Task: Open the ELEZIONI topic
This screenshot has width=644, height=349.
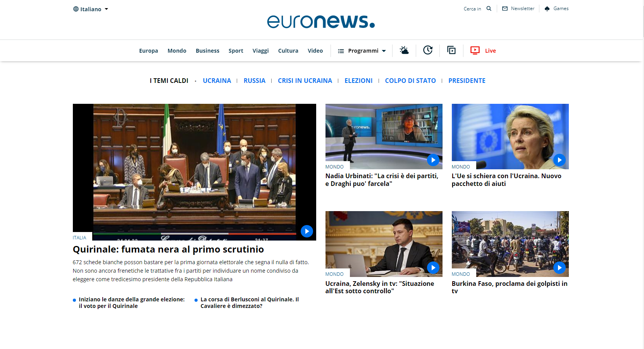Action: coord(359,81)
